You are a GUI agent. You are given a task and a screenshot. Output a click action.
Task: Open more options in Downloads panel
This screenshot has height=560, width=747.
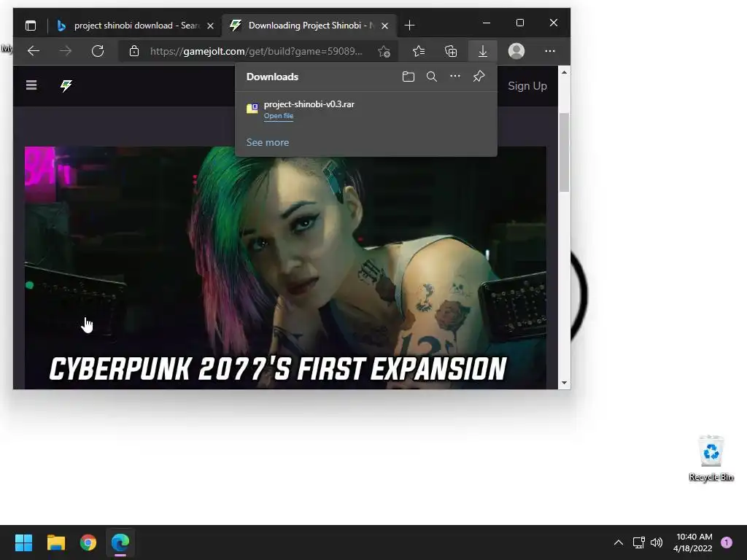(x=455, y=76)
